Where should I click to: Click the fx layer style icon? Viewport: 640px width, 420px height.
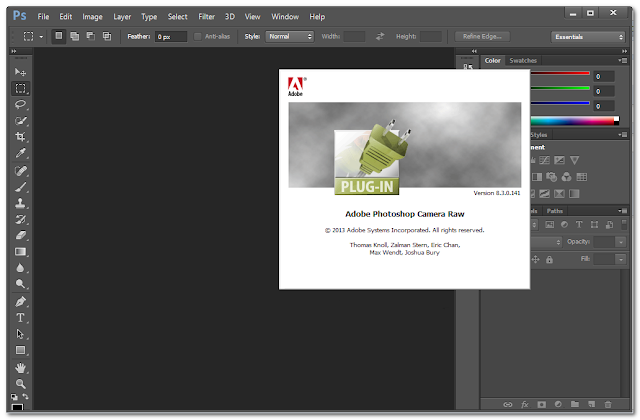tap(524, 404)
